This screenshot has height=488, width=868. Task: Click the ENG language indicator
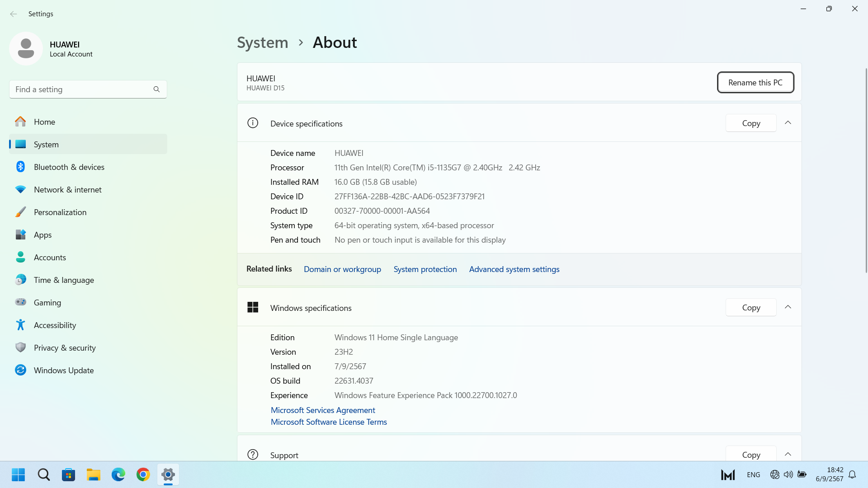[753, 474]
